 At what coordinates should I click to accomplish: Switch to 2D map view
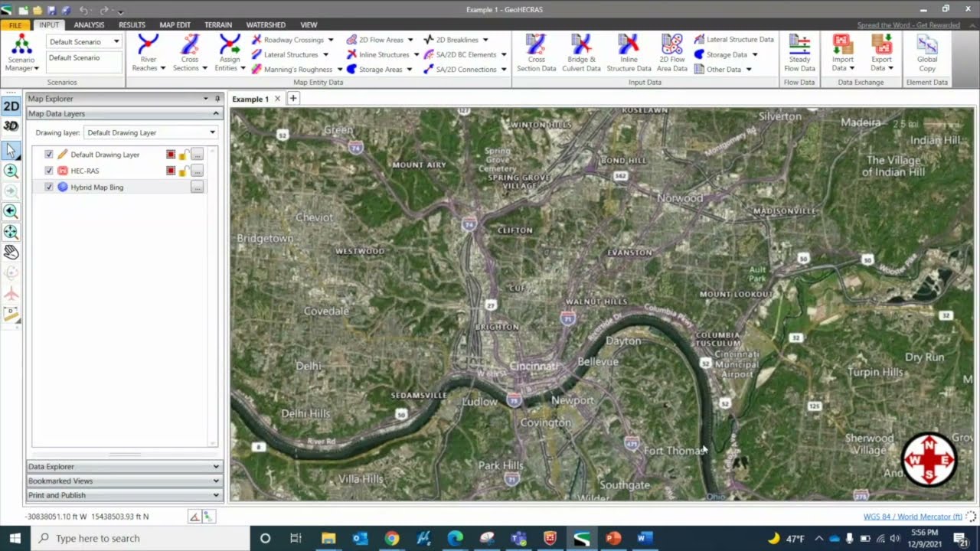coord(11,106)
